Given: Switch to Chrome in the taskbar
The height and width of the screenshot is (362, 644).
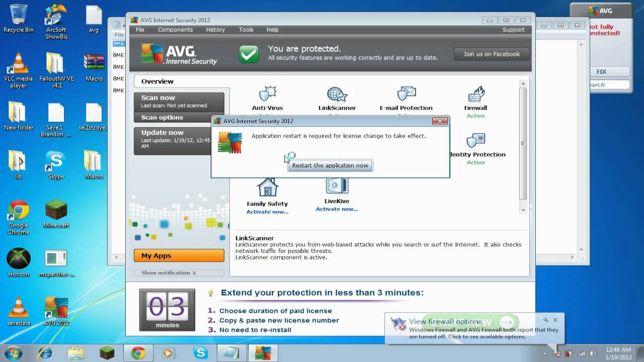Looking at the screenshot, I should click(139, 352).
